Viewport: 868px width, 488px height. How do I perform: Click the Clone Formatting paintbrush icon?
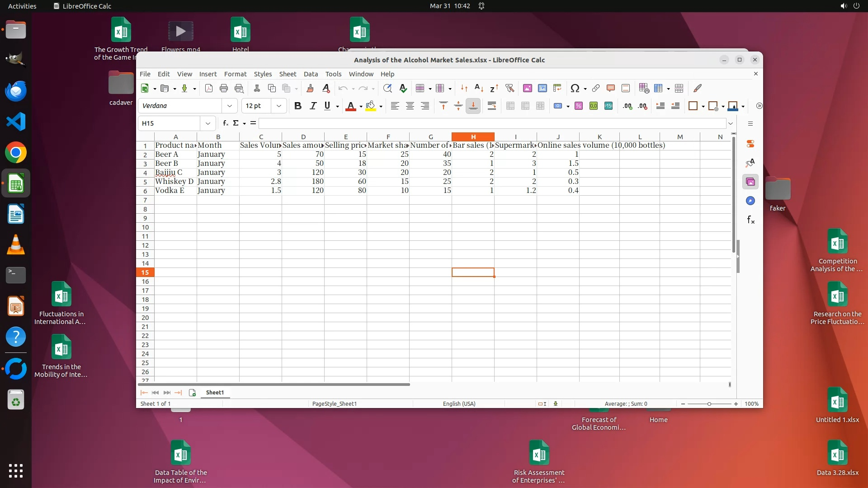coord(310,88)
